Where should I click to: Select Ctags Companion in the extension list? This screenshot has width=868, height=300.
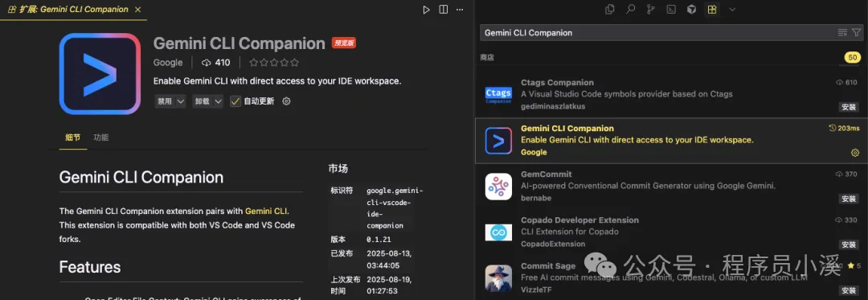pyautogui.click(x=671, y=95)
